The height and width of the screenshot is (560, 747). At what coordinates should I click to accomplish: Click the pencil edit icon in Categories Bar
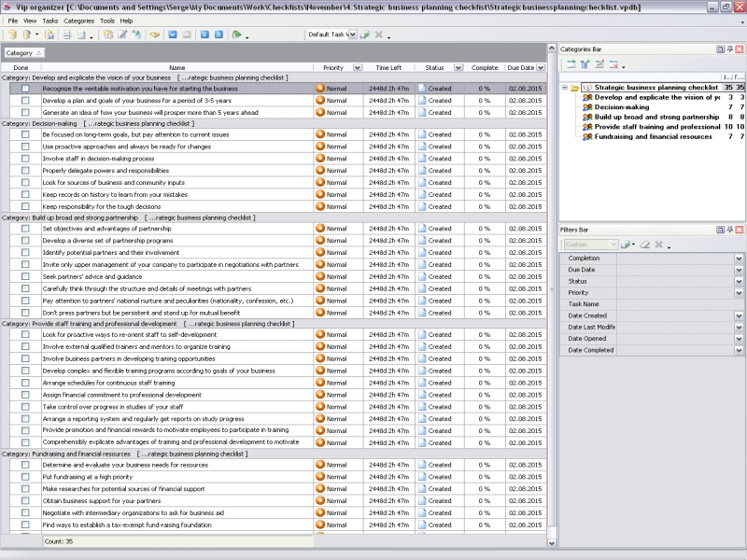pos(599,64)
